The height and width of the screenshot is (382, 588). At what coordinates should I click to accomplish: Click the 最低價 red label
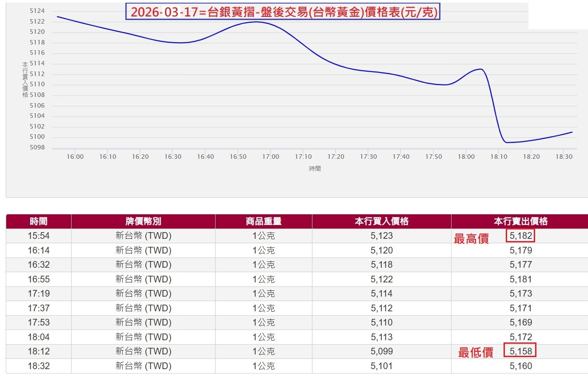coord(476,353)
